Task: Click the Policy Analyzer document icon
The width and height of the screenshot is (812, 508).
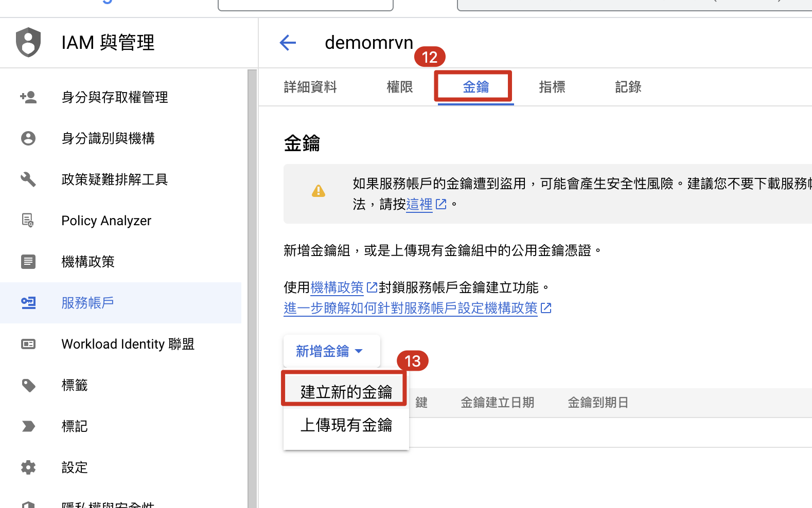Action: click(28, 221)
